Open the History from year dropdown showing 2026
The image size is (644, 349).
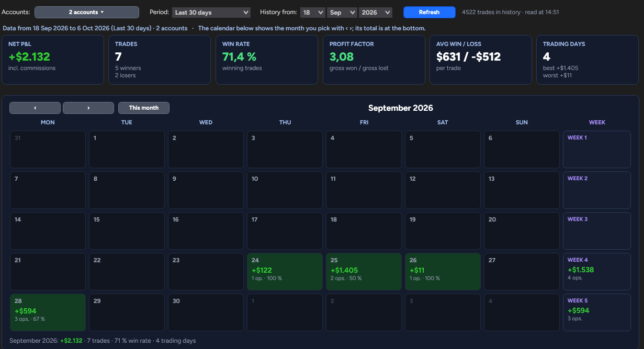click(x=375, y=12)
